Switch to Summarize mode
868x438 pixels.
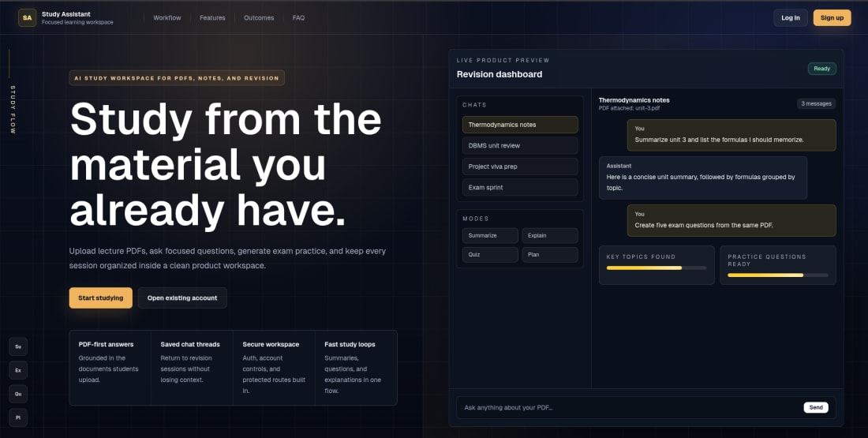[x=491, y=236]
